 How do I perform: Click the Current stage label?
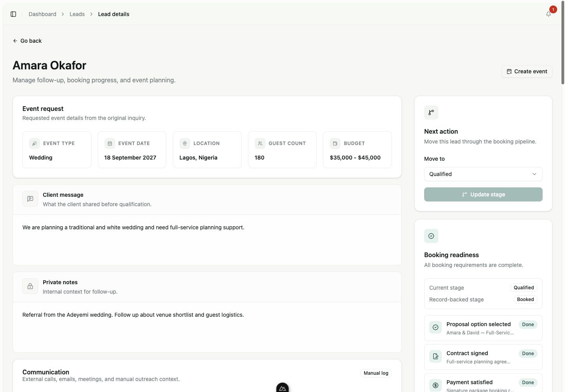[x=447, y=288]
